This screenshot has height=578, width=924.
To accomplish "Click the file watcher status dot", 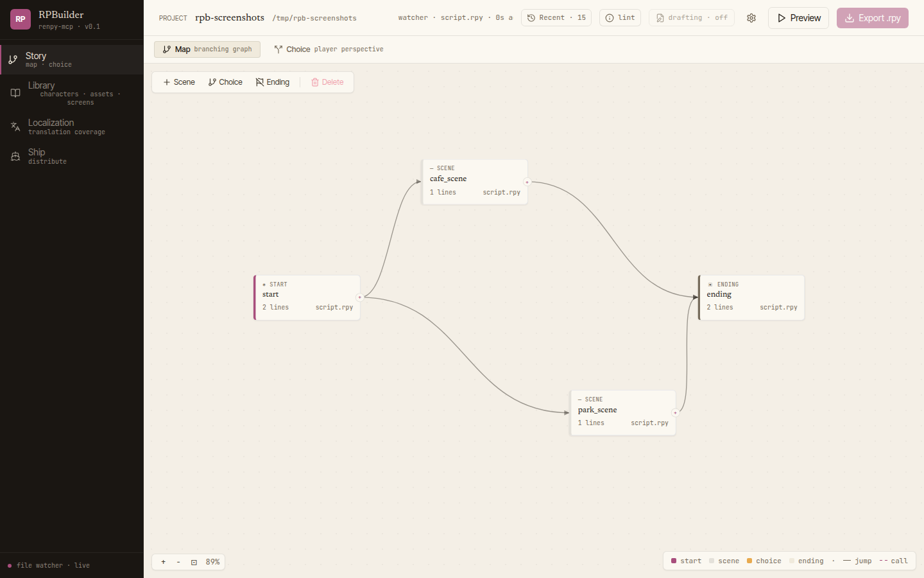I will pyautogui.click(x=9, y=566).
